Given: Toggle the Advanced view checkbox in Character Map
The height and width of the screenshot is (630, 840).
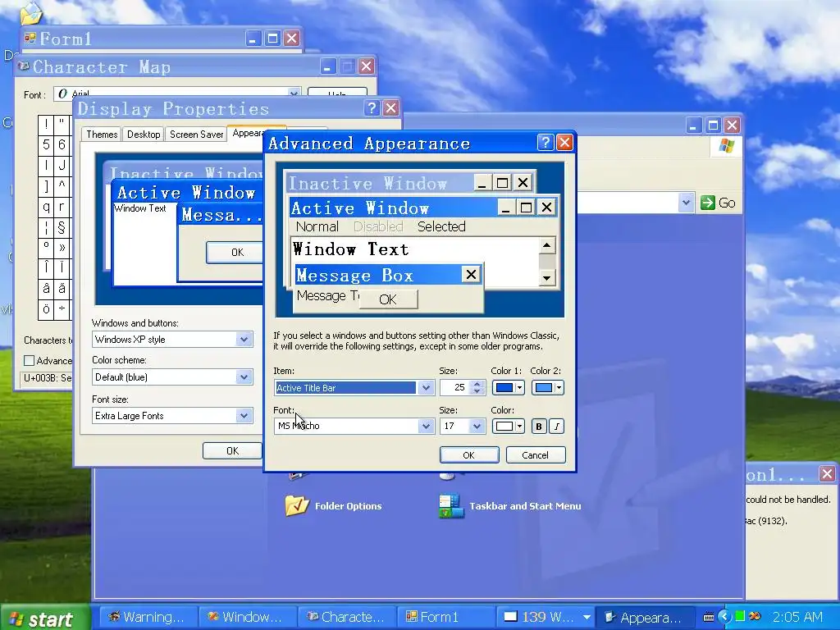Looking at the screenshot, I should point(30,361).
